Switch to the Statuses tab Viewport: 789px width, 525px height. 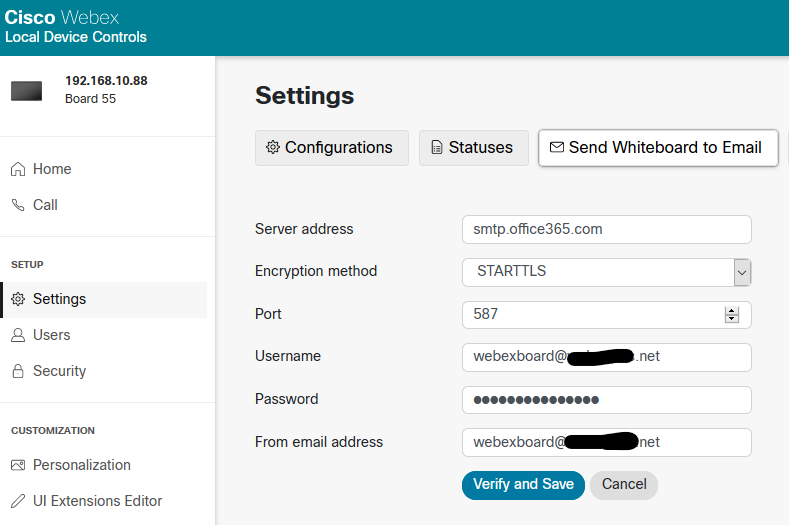[474, 148]
